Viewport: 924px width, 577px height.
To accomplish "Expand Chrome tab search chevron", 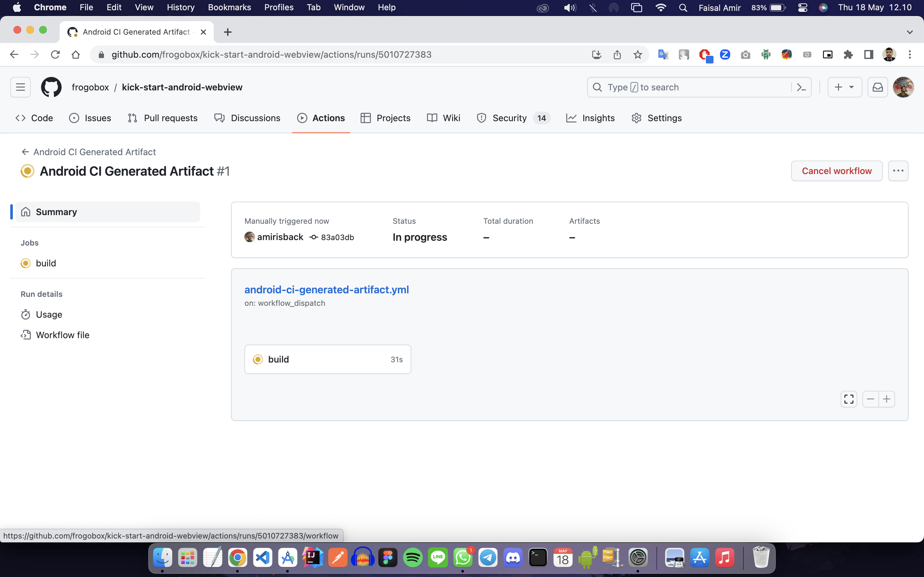I will pos(910,32).
